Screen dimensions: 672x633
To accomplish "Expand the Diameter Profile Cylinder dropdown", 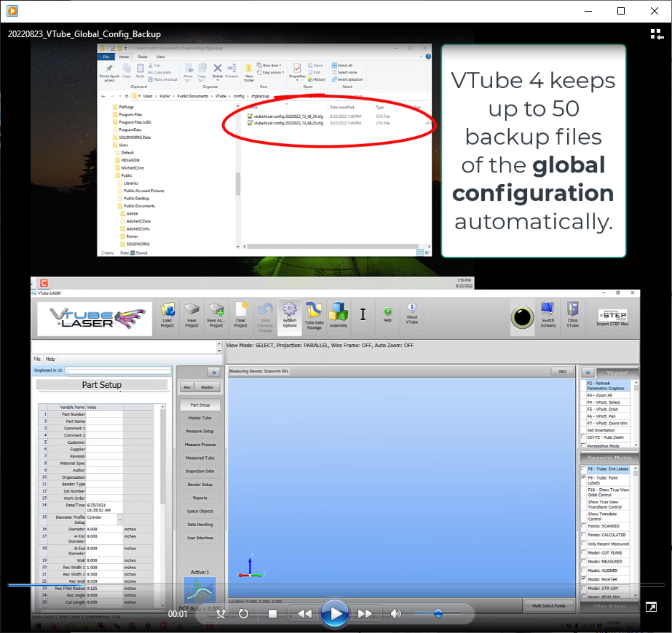I will pyautogui.click(x=119, y=519).
